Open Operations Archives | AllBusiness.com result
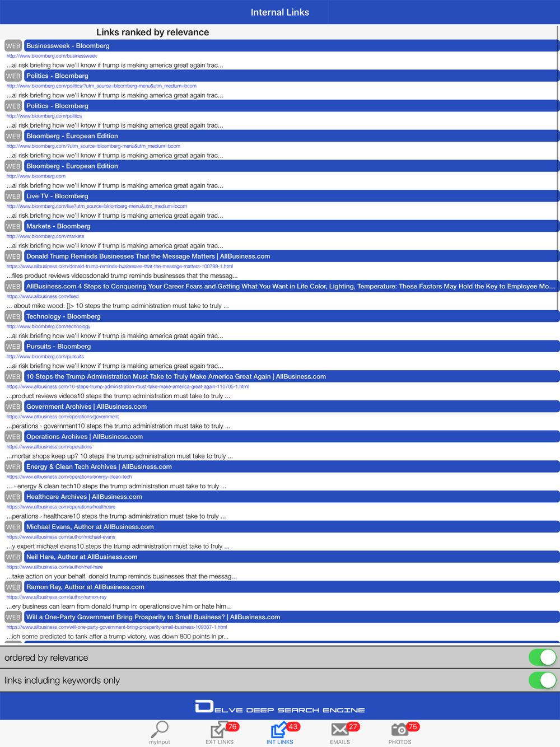This screenshot has width=560, height=747. 292,437
